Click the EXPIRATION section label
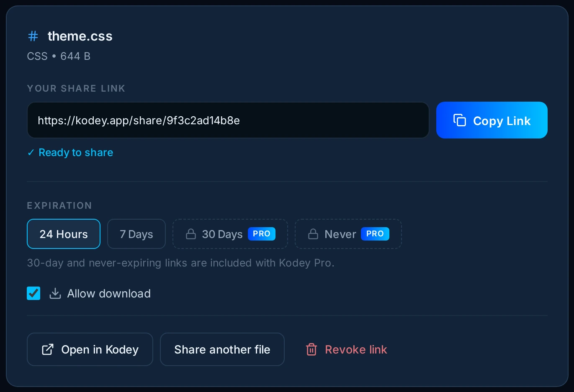Screen dimensions: 574x392 pyautogui.click(x=59, y=205)
